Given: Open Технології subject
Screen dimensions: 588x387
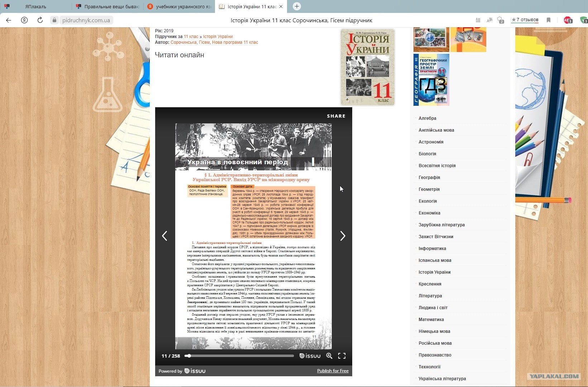Looking at the screenshot, I should coord(429,367).
